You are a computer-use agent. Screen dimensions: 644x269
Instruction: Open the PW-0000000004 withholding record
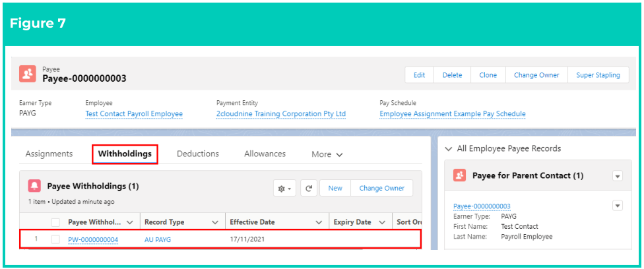click(93, 240)
